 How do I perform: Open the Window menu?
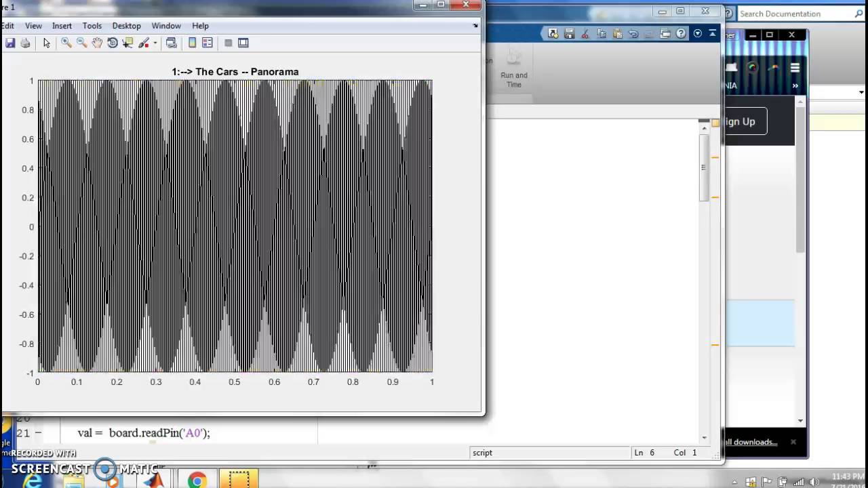[166, 26]
